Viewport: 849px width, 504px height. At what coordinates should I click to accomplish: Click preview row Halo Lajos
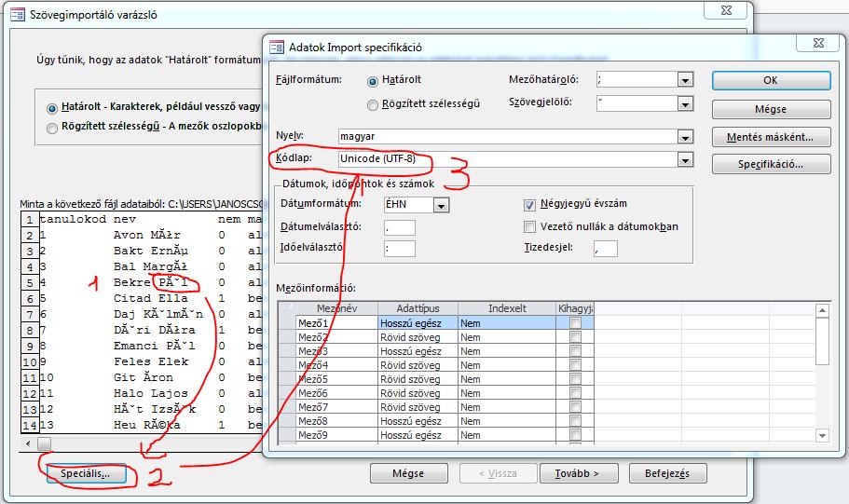(x=151, y=393)
